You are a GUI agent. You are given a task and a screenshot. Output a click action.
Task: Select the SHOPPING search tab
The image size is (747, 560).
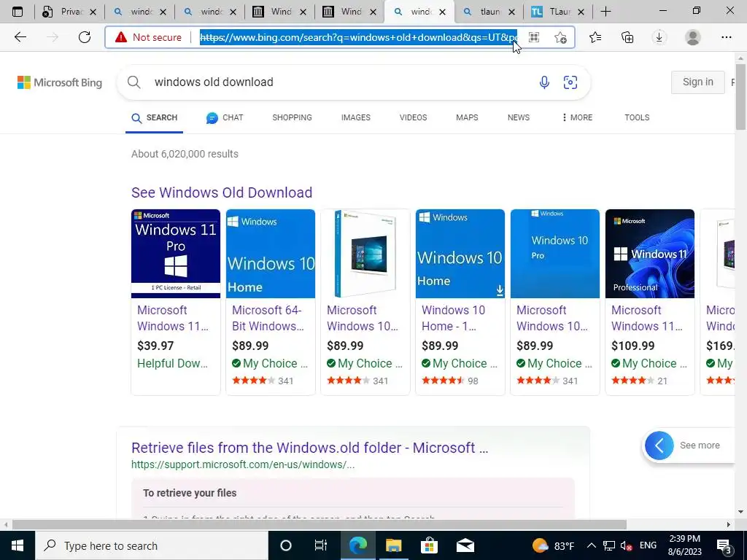[x=292, y=117]
